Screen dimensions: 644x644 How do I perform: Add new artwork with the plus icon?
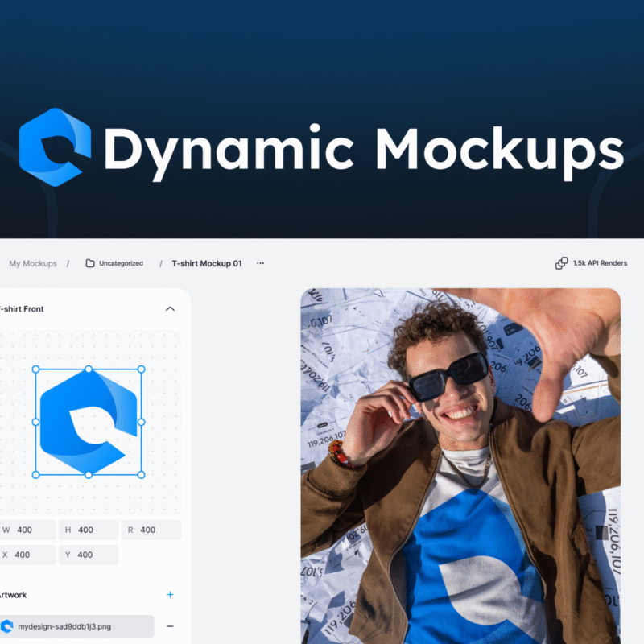(x=170, y=595)
